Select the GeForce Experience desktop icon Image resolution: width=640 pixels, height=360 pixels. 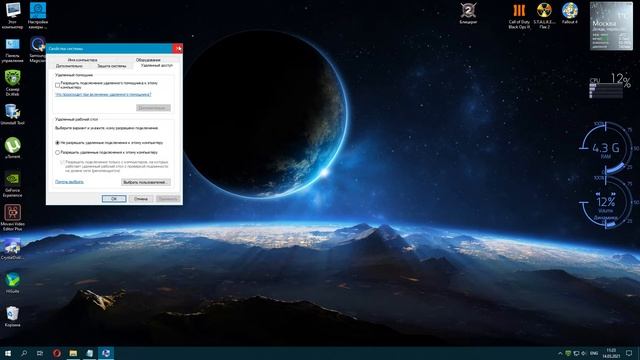tap(12, 184)
